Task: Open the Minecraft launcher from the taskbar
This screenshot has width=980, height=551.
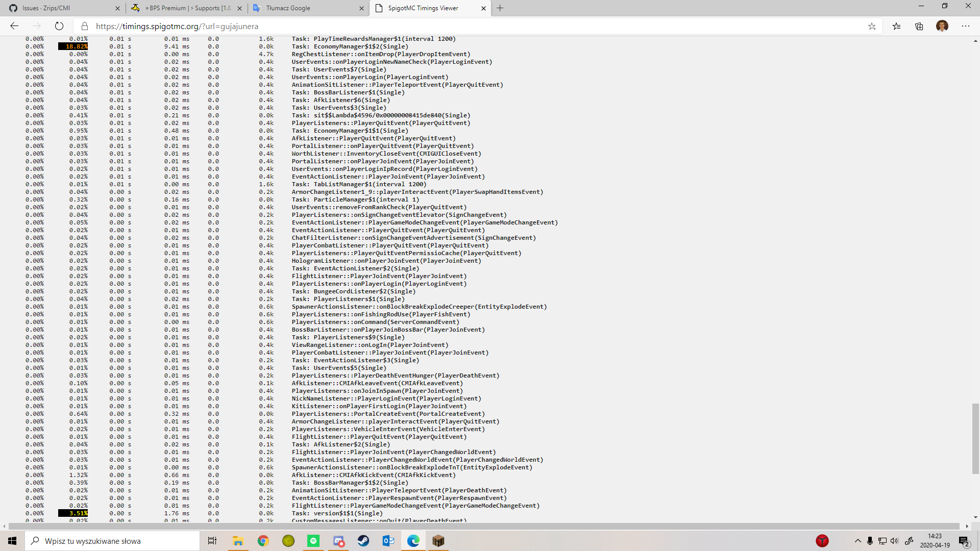Action: tap(438, 541)
